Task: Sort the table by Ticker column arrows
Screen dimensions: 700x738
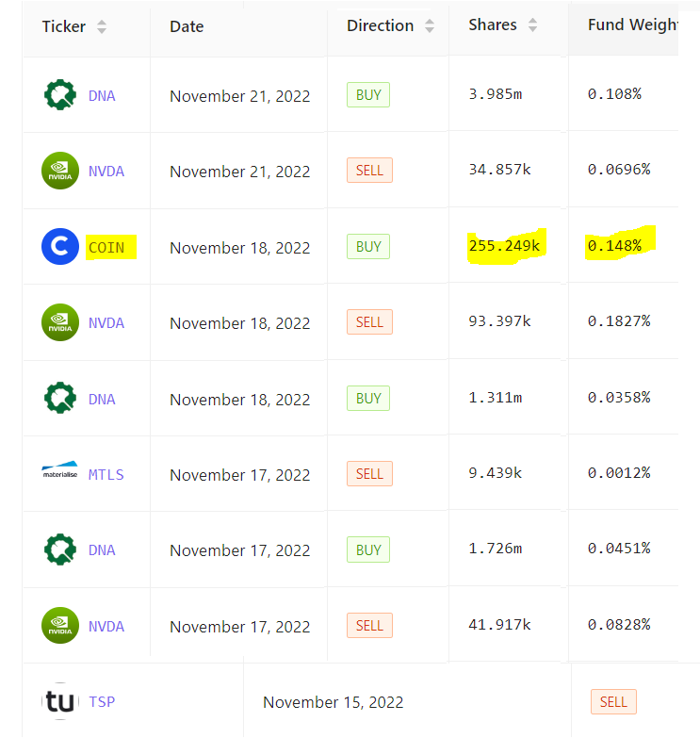Action: (x=102, y=26)
